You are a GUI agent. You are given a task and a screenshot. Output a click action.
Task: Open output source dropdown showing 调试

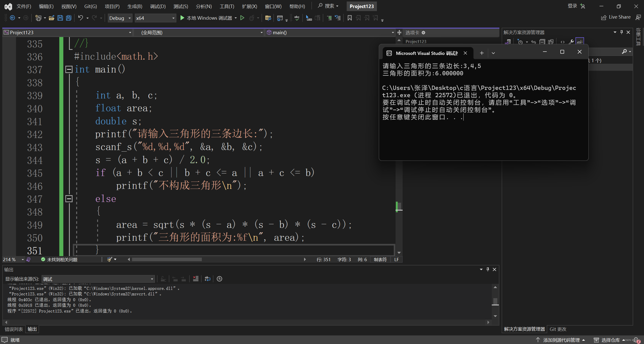point(98,279)
